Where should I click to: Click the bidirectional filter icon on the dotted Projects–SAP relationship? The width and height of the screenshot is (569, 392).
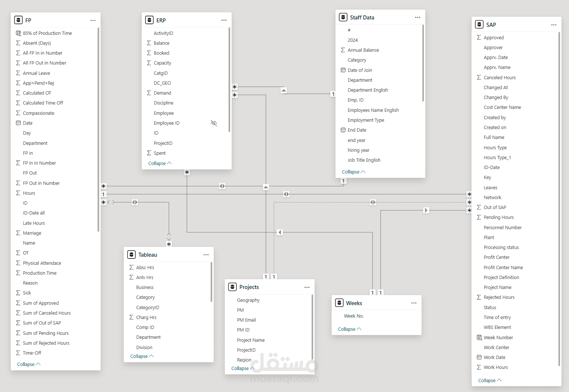point(373,202)
